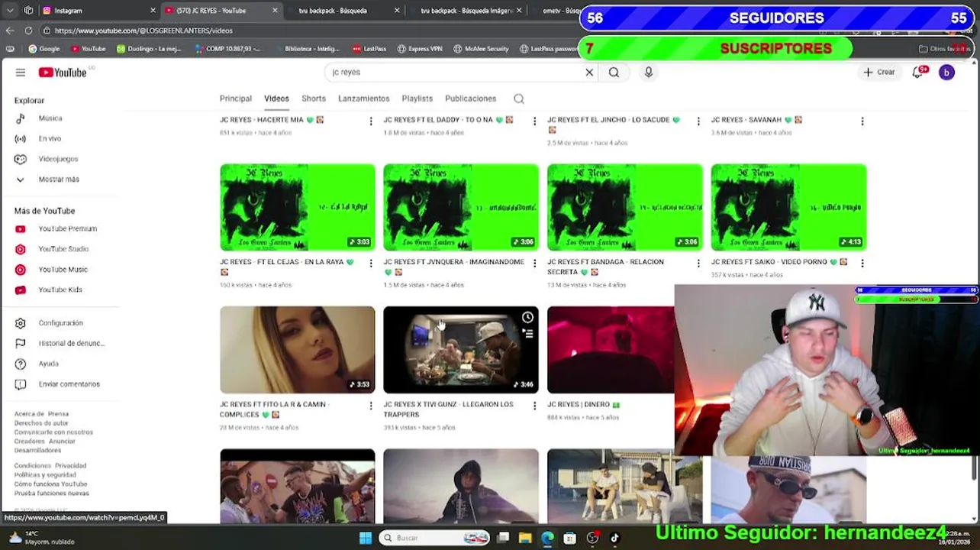Open the Playlists tab
This screenshot has width=980, height=550.
(x=417, y=99)
